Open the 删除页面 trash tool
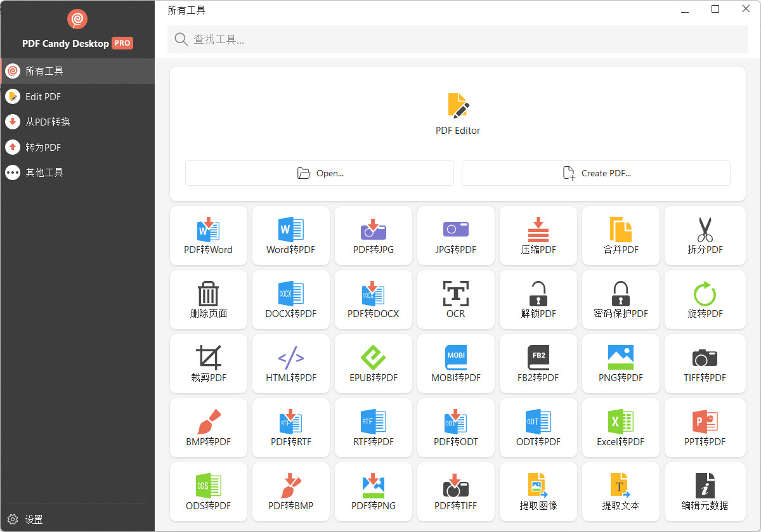Image resolution: width=761 pixels, height=532 pixels. (x=209, y=299)
